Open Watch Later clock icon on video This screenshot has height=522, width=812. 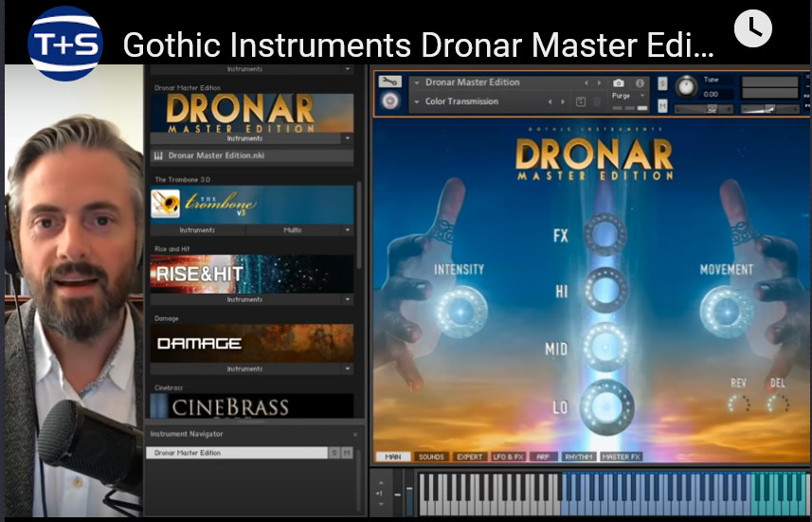point(753,28)
